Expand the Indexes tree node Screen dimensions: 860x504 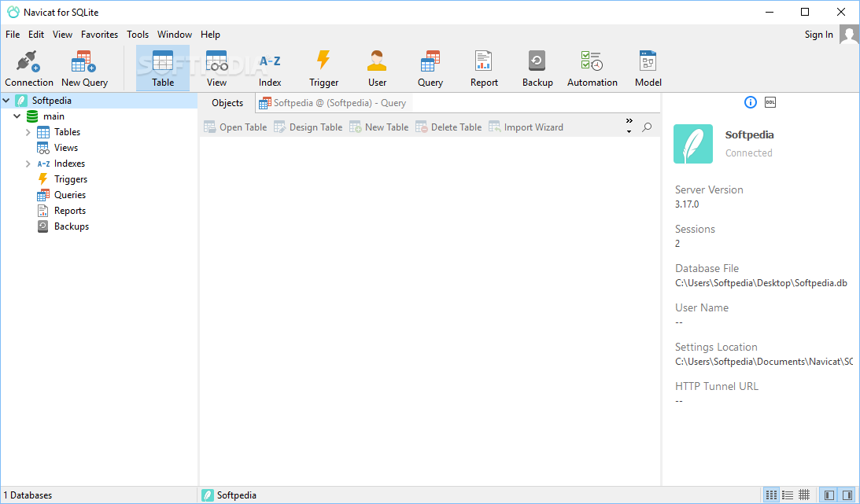28,164
